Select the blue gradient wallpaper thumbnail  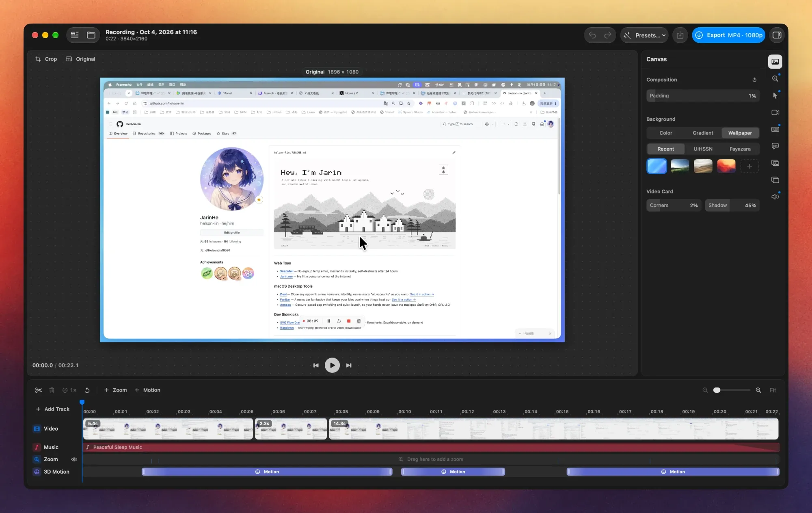point(657,166)
